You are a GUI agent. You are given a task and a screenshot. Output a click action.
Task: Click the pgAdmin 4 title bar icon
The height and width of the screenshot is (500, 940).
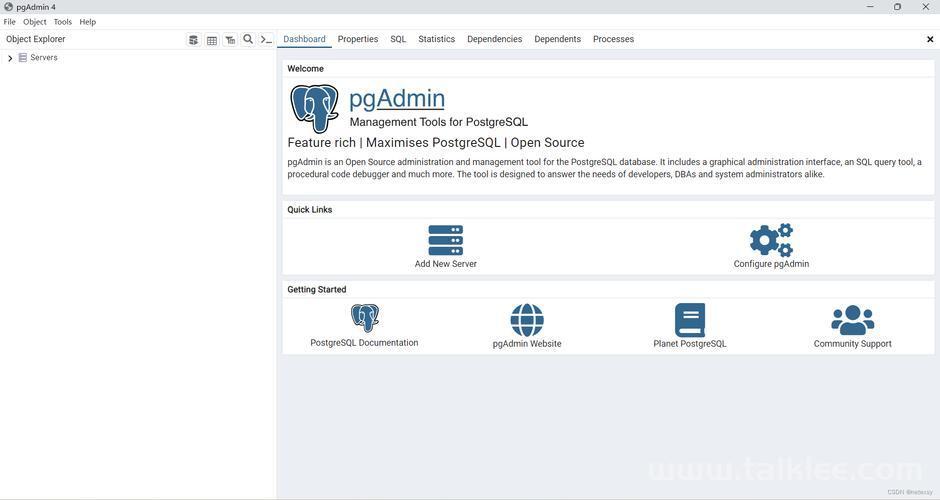8,7
